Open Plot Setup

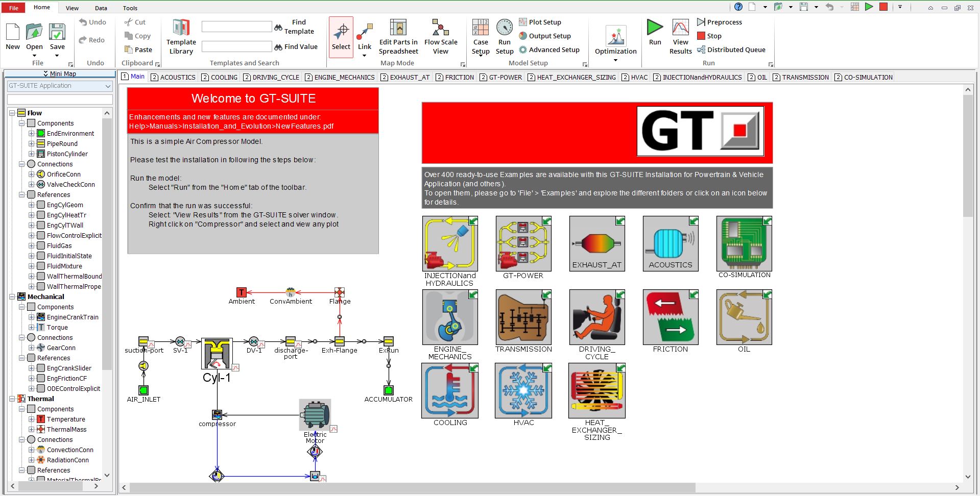point(540,21)
